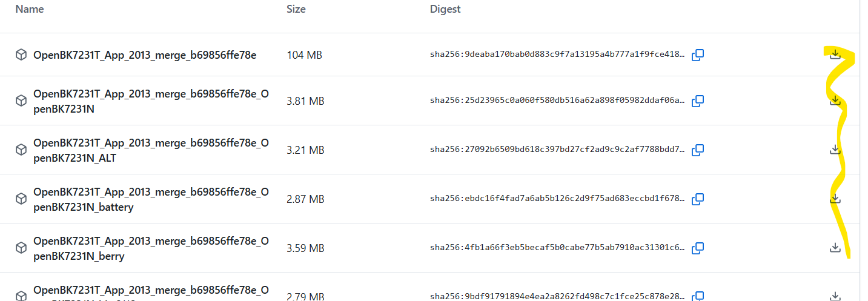
Task: Download the 2.79 MB artifact
Action: [835, 296]
